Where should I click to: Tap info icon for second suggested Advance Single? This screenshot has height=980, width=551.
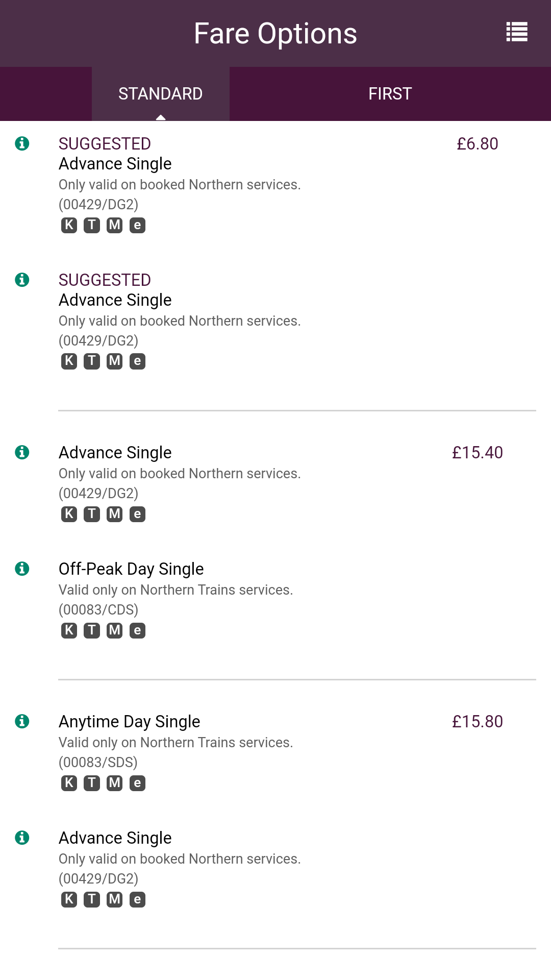(x=22, y=280)
